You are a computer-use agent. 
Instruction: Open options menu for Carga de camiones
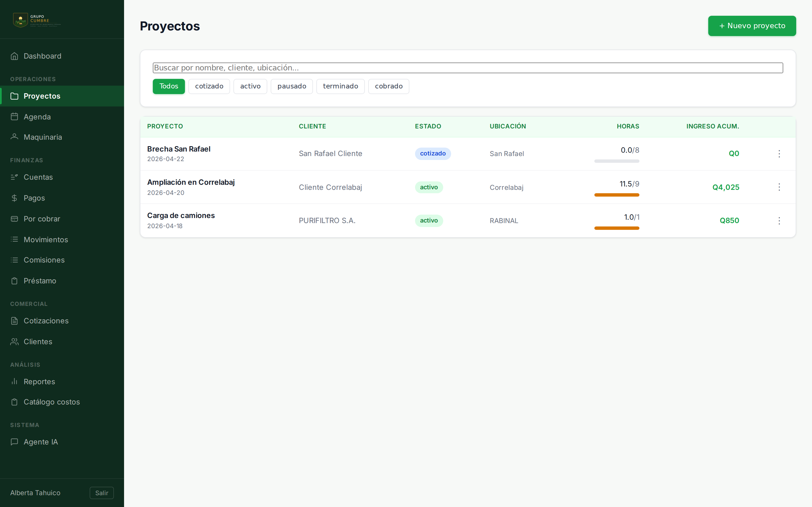(779, 220)
